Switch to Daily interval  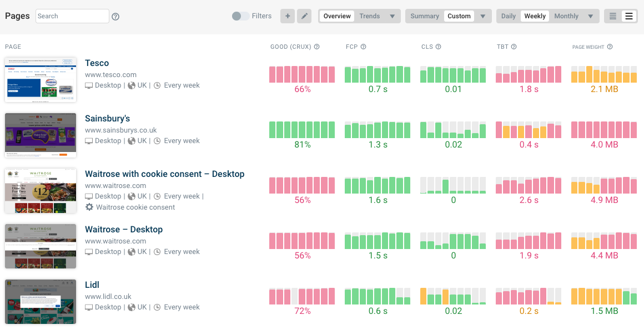pos(509,16)
